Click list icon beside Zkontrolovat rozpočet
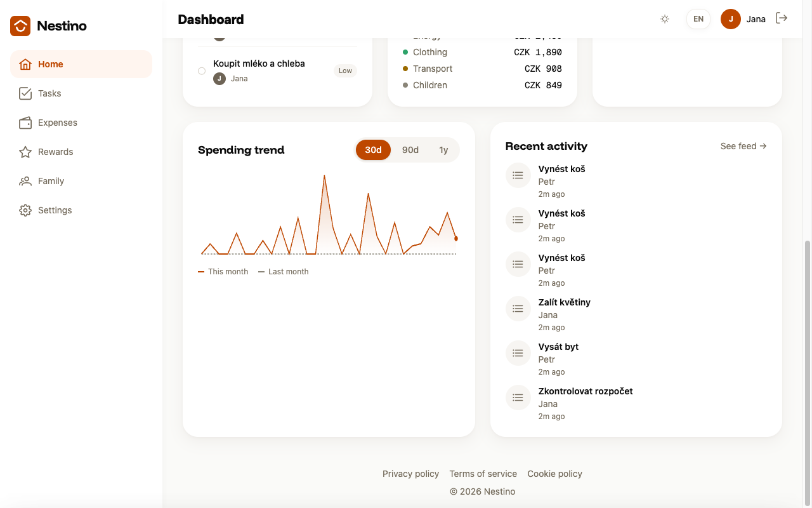 click(518, 398)
